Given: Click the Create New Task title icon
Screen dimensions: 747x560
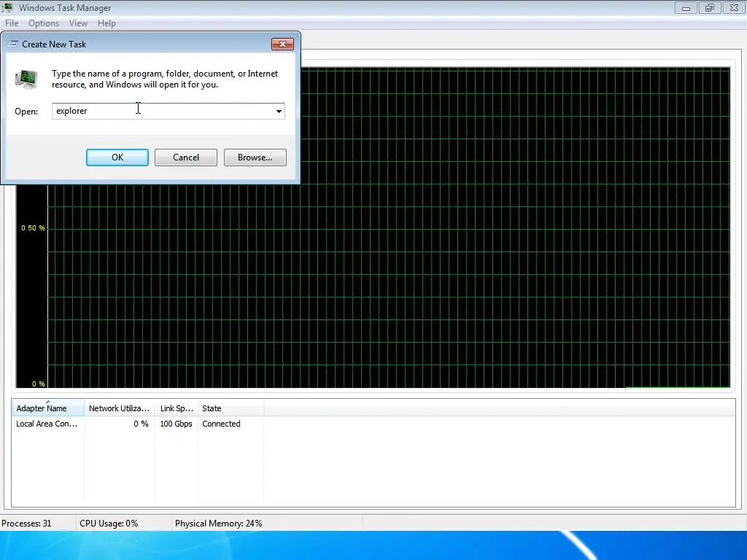Looking at the screenshot, I should (x=13, y=44).
